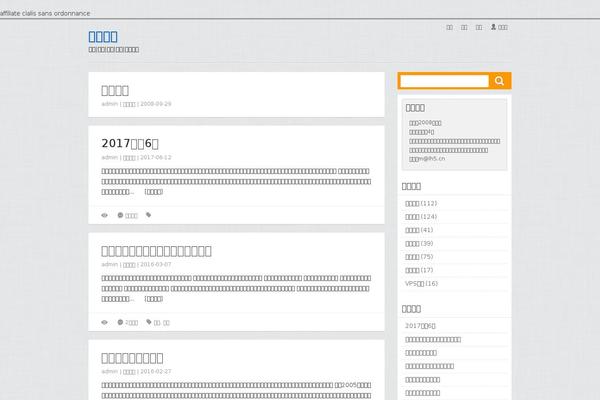The width and height of the screenshot is (600, 400).
Task: Open admin author link of 2008-09-29 post
Action: click(109, 104)
